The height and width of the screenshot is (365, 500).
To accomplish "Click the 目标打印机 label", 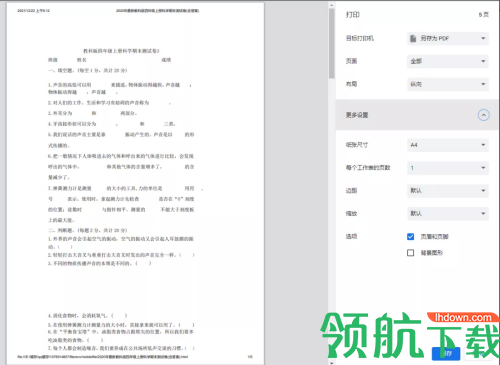I will tap(360, 38).
